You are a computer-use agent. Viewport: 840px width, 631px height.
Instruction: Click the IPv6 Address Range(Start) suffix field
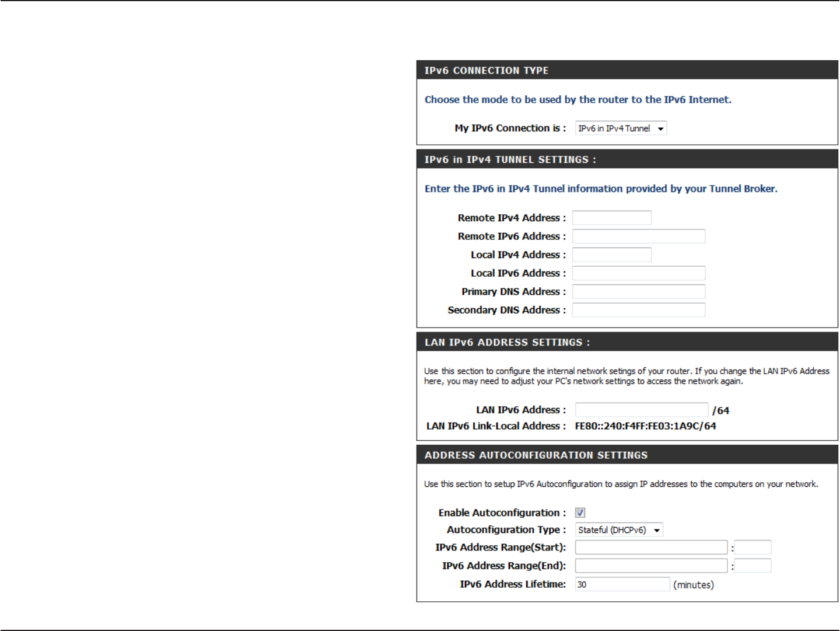pos(752,548)
